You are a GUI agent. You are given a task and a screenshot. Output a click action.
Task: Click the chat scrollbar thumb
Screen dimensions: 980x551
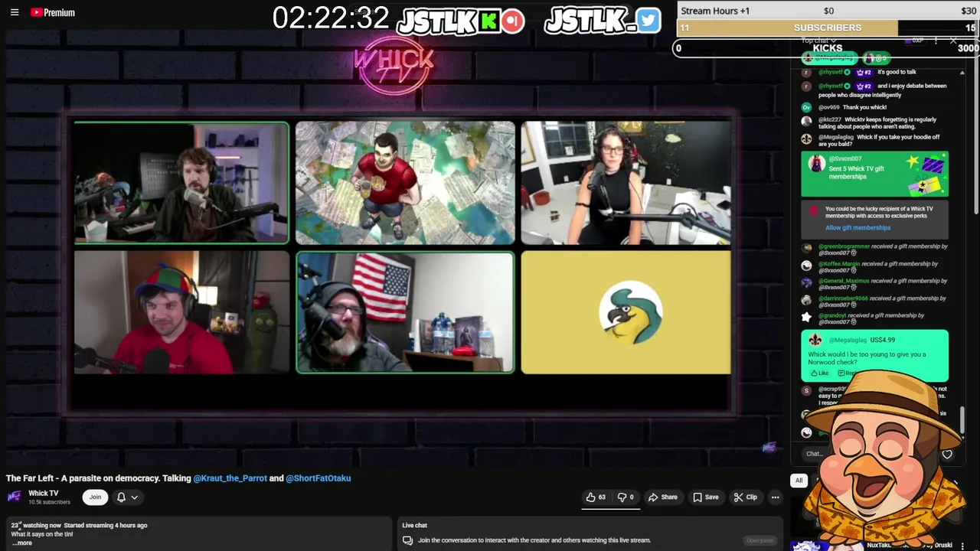[962, 419]
